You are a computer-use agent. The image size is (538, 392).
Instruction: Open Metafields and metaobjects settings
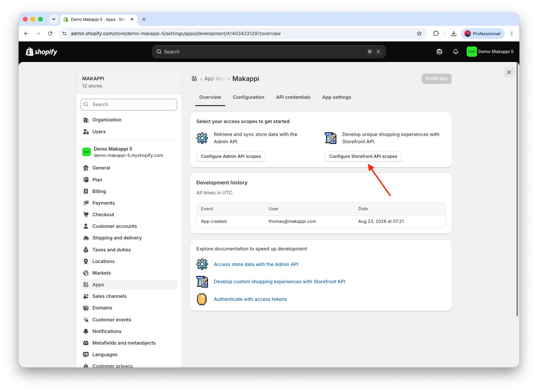pyautogui.click(x=129, y=343)
